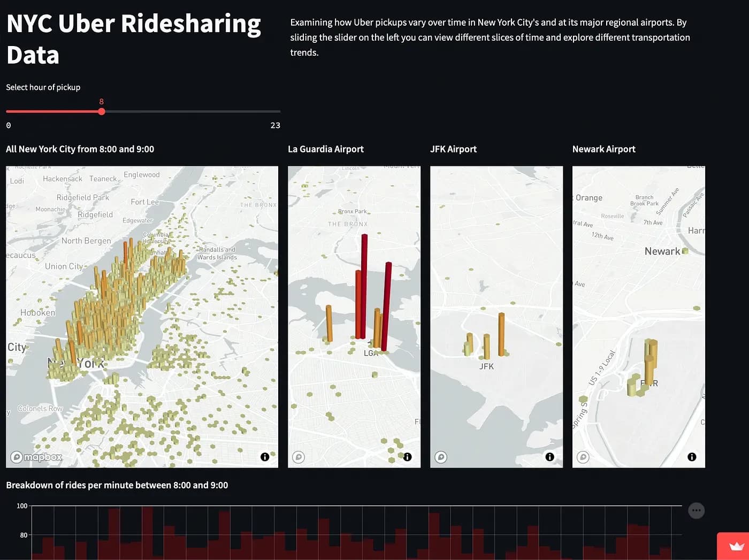This screenshot has height=560, width=749.
Task: Click the JFK Airport section title
Action: pos(453,149)
